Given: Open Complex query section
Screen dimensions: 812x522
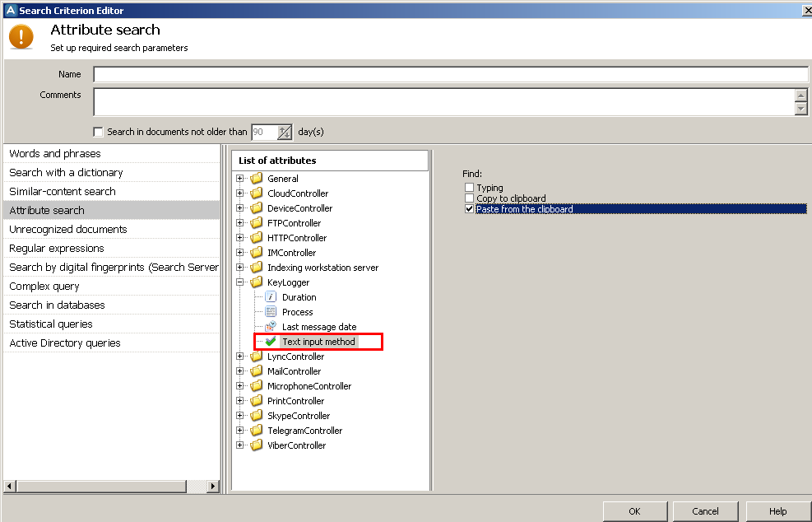Looking at the screenshot, I should coord(111,287).
